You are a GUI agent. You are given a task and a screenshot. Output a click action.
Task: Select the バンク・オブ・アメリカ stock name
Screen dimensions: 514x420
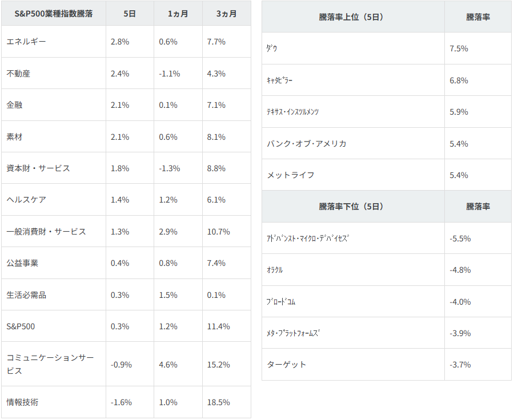[307, 143]
